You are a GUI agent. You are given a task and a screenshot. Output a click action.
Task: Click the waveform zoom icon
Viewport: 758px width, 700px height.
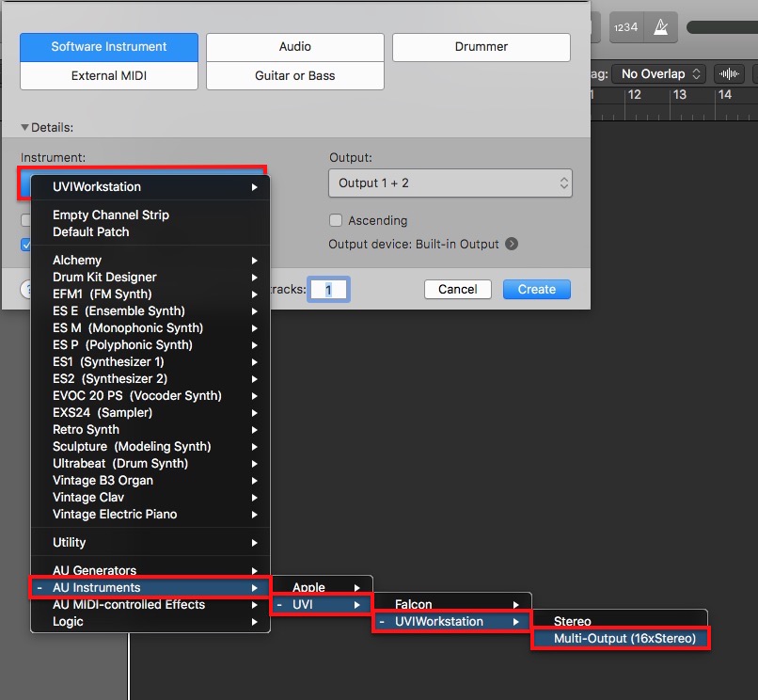pyautogui.click(x=728, y=73)
